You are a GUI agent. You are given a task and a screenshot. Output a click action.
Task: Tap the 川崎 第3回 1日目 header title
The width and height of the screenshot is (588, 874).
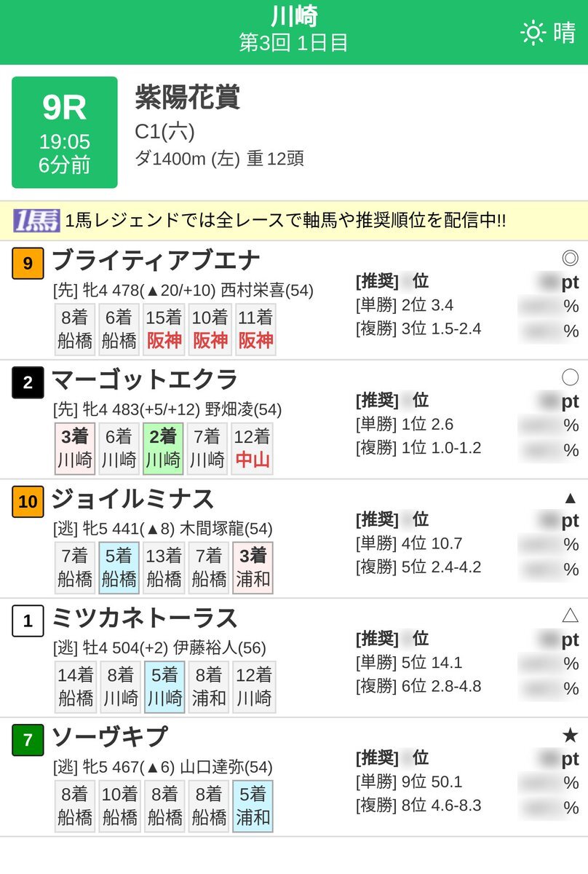[x=294, y=29]
